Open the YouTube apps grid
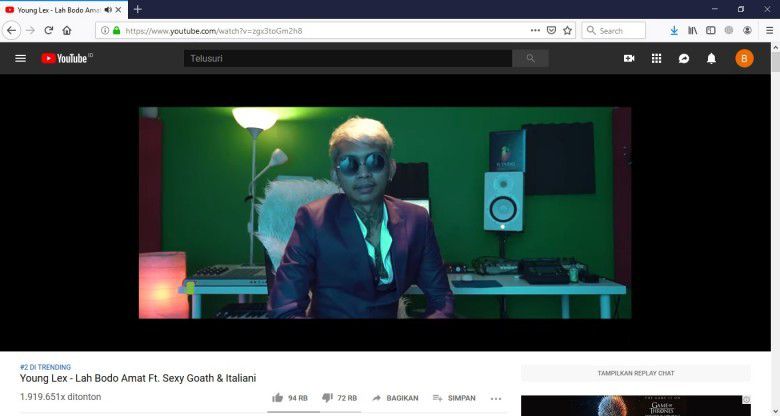780x416 pixels. tap(656, 59)
